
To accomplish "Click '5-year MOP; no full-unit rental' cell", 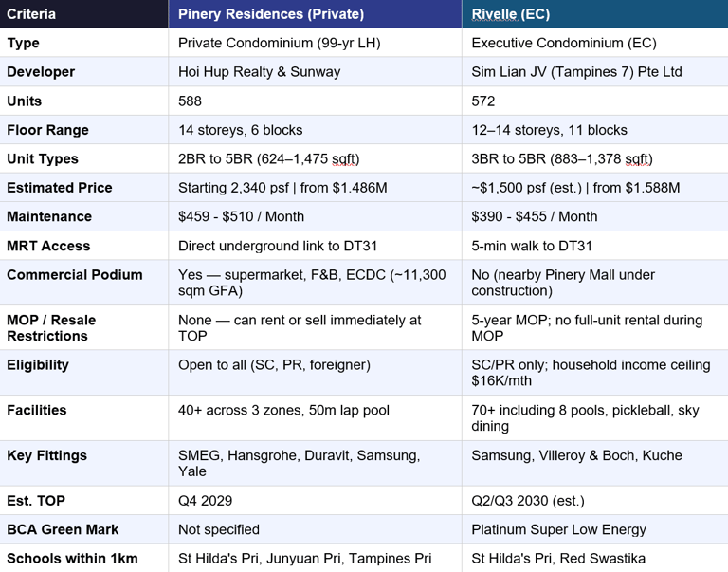I will [595, 327].
